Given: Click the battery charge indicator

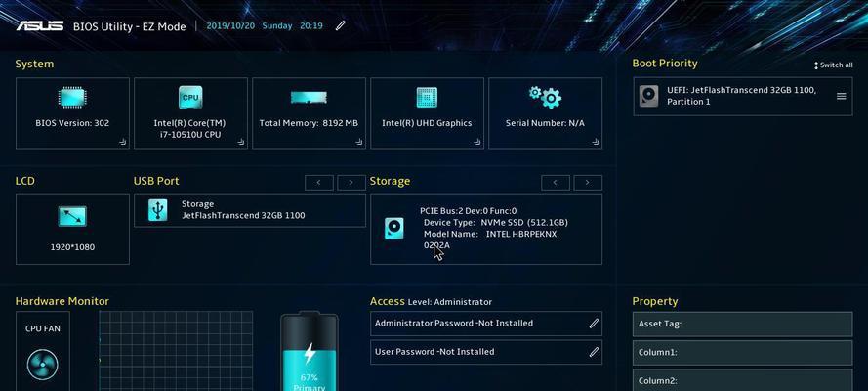Looking at the screenshot, I should tap(310, 352).
